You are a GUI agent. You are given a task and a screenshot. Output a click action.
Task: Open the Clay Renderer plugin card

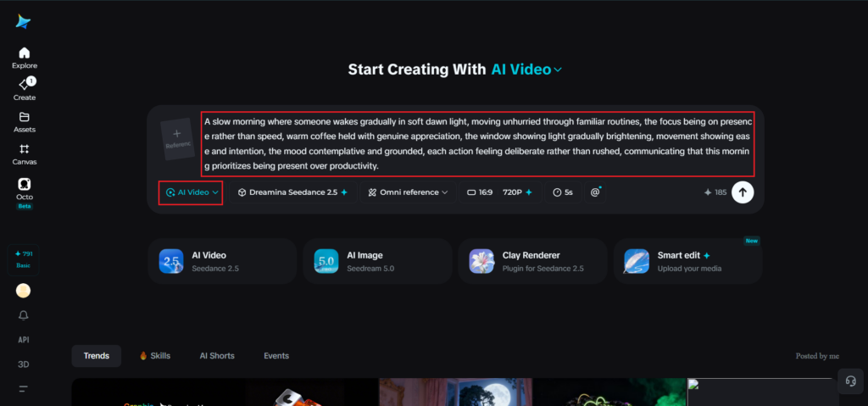click(x=532, y=261)
